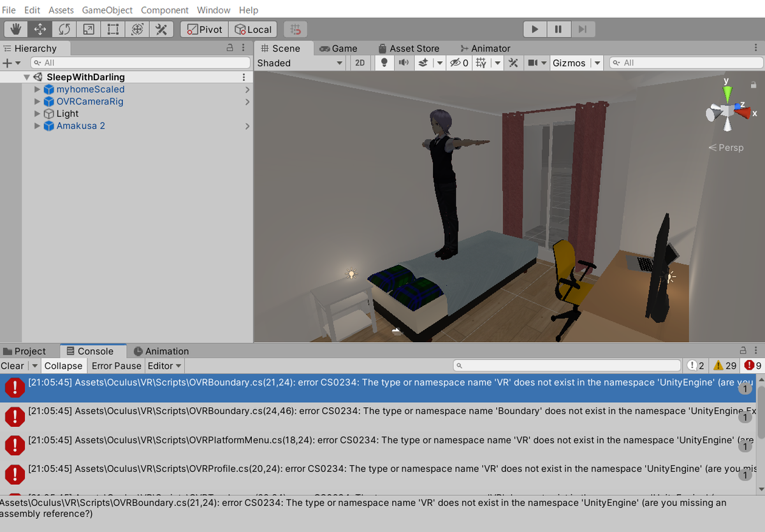Toggle scene effects like skybox

point(423,63)
